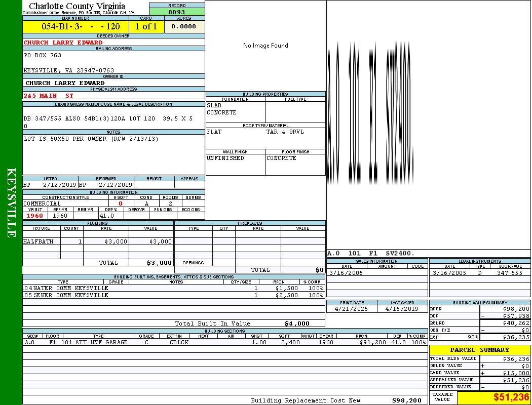Click the yellow PARCEL SUMMARY header
Viewport: 532px width, 405px height.
click(x=479, y=350)
